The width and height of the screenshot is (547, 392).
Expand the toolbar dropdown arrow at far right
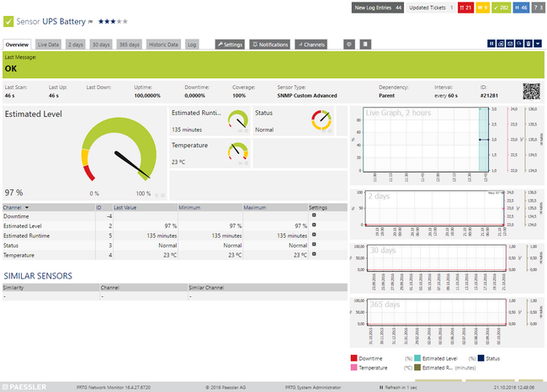[538, 44]
